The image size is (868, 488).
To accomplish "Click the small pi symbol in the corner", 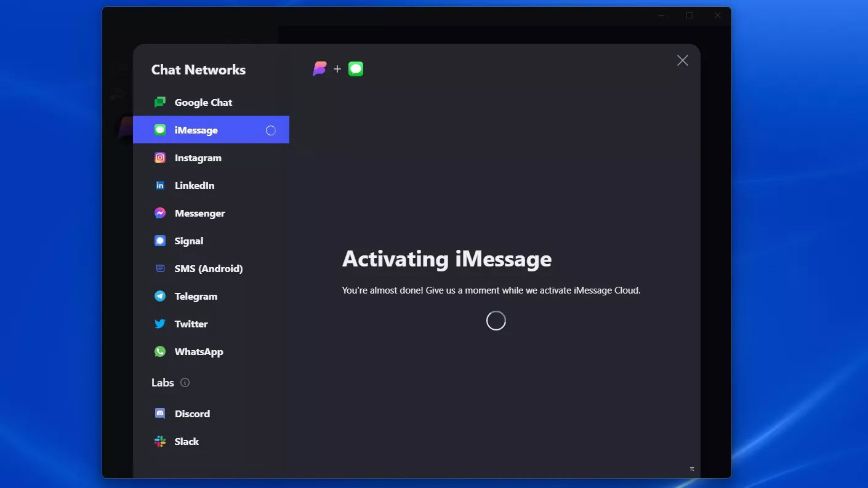I will coord(692,469).
